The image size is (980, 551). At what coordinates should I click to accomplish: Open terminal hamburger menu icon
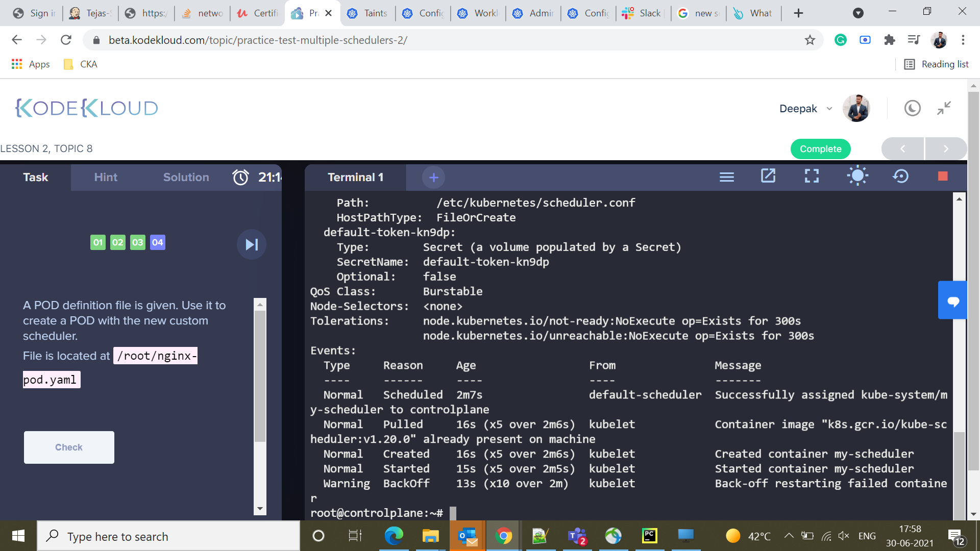point(726,177)
